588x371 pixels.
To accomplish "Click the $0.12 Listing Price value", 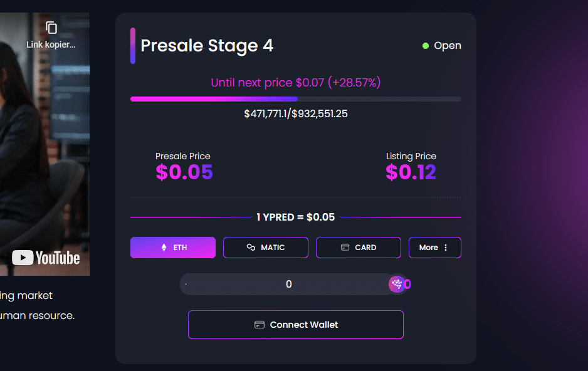I will [x=411, y=172].
